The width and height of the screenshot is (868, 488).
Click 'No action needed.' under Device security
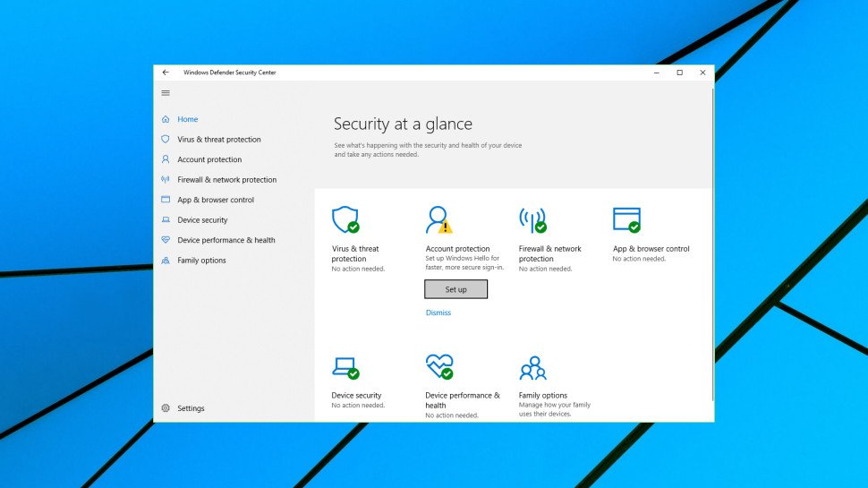point(358,406)
